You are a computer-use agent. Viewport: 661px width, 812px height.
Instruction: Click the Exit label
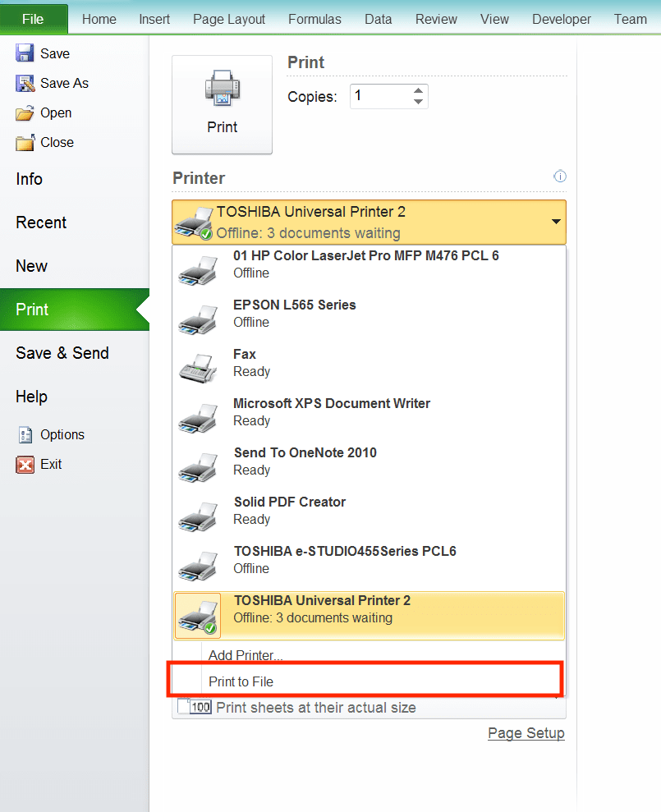(x=51, y=464)
